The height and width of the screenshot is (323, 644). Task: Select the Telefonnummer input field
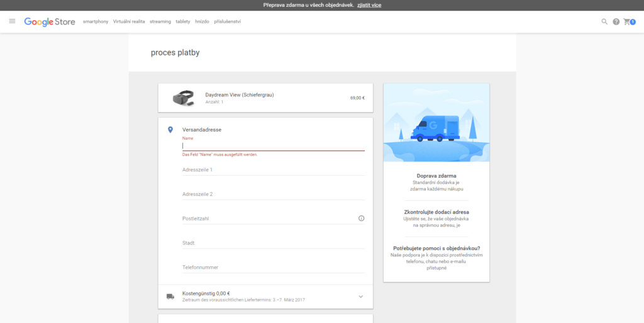click(x=273, y=268)
